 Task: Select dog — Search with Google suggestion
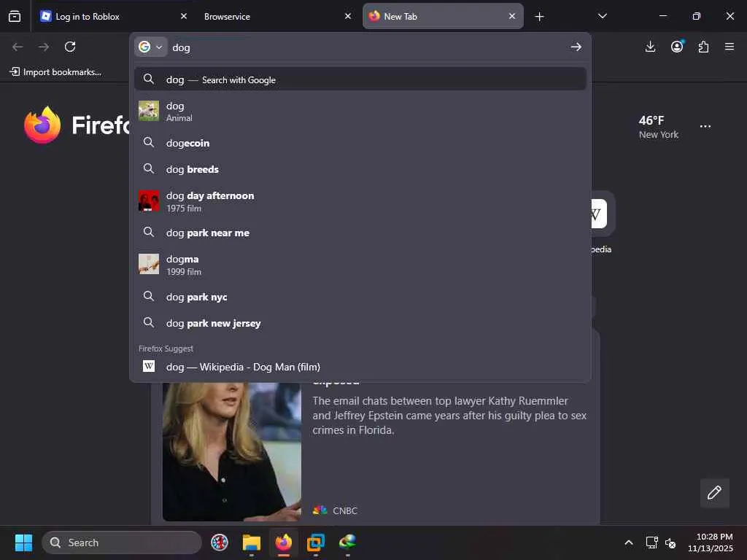[x=360, y=79]
